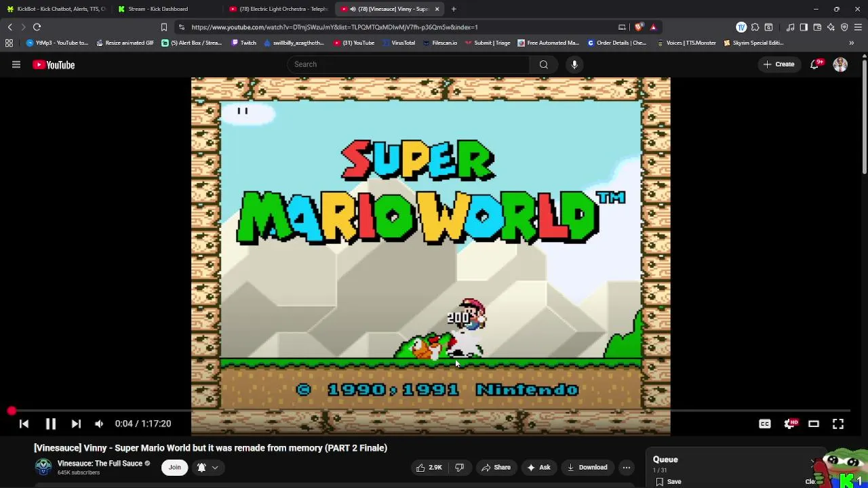Open the browser extensions puzzle icon
Viewport: 868px width, 488px height.
[755, 27]
